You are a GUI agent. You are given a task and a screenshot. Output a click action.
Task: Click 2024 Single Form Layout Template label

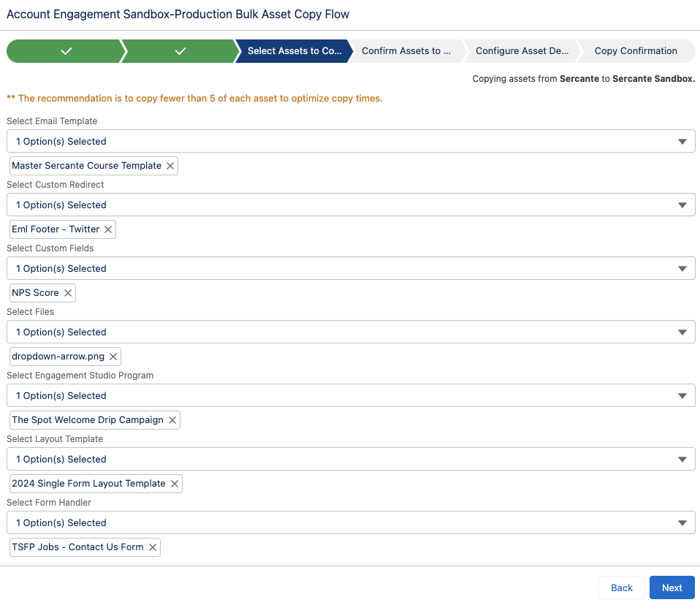[88, 484]
